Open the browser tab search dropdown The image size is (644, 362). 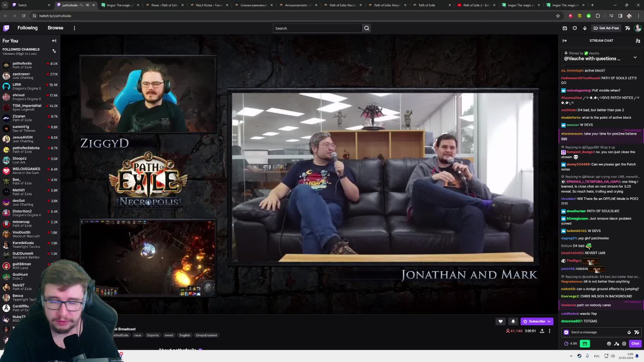5,5
